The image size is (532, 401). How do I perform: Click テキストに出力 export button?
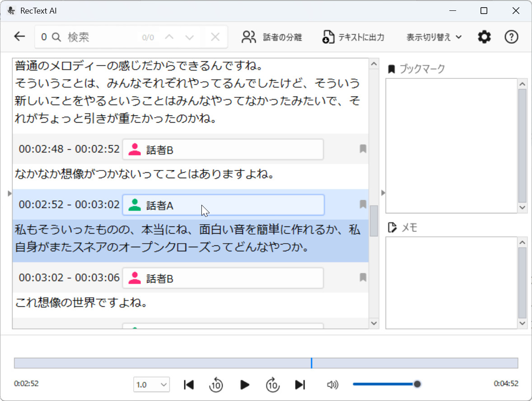(x=354, y=37)
